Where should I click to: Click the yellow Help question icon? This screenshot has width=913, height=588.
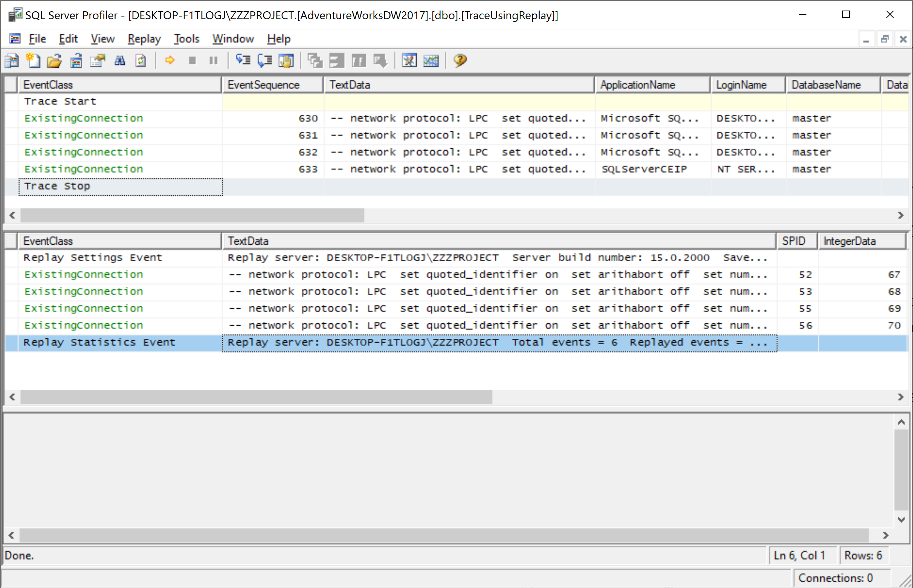460,60
